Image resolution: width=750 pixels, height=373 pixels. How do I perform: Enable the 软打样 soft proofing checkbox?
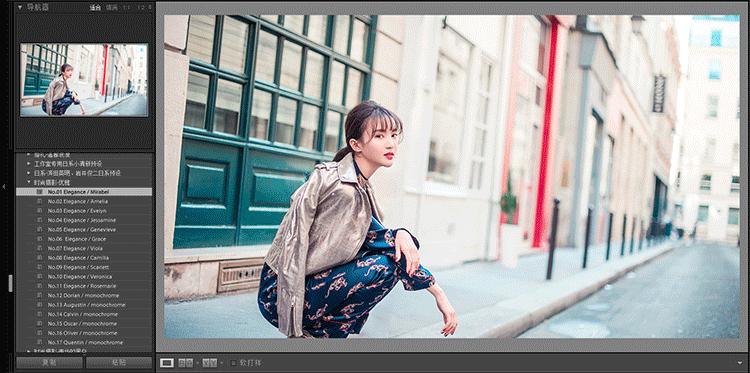(x=233, y=363)
